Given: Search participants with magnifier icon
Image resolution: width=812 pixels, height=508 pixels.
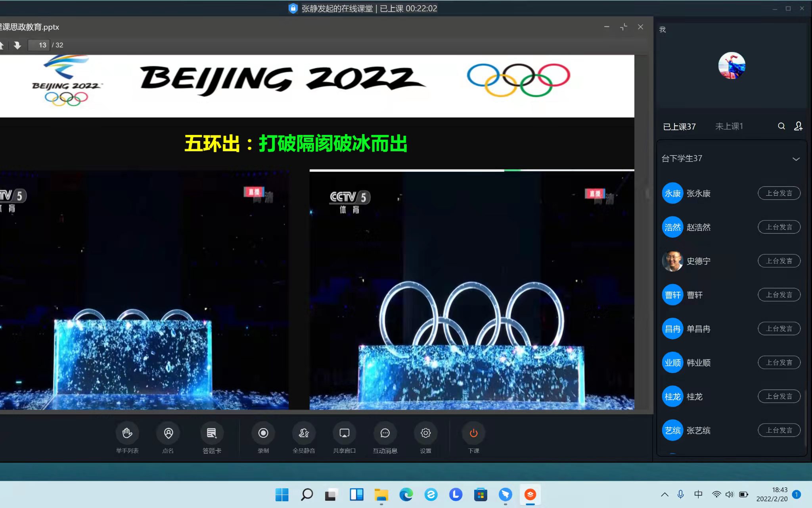Looking at the screenshot, I should tap(781, 126).
